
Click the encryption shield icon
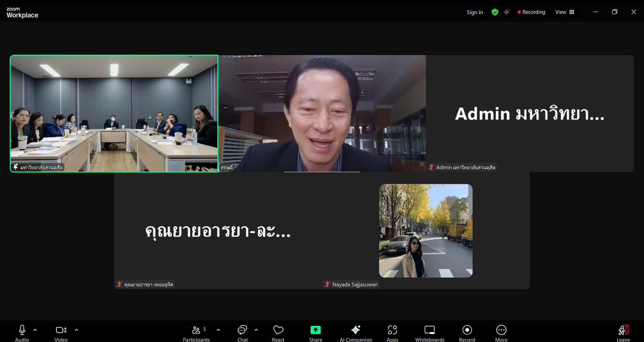tap(495, 12)
